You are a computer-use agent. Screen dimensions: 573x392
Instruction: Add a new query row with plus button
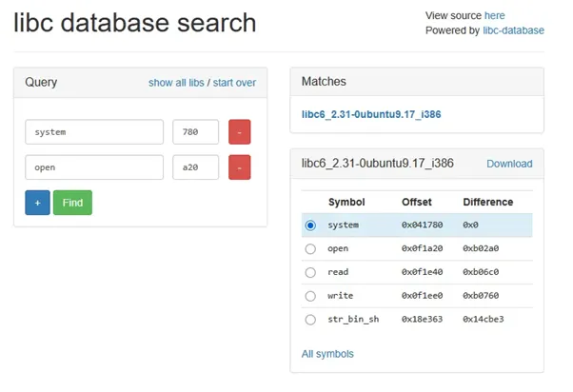pos(38,203)
